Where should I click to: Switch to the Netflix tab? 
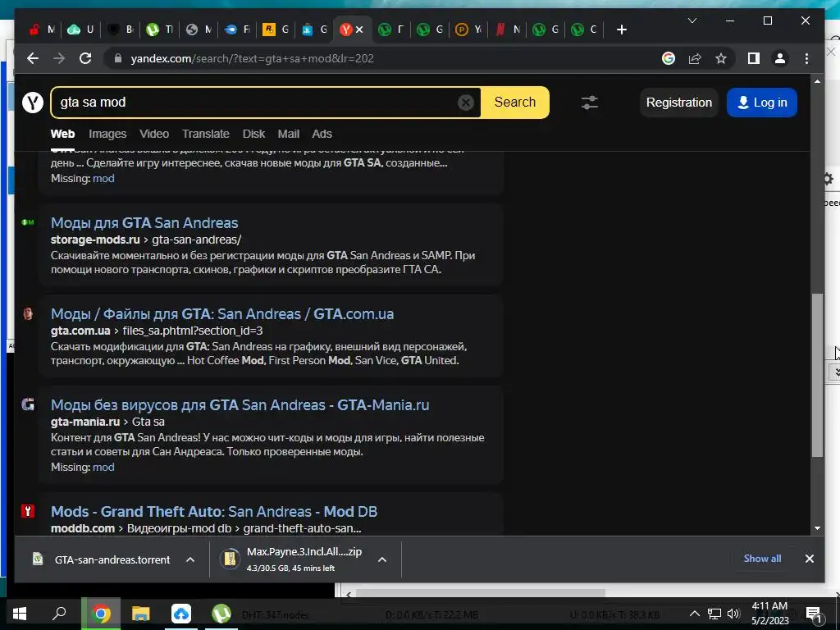[507, 30]
